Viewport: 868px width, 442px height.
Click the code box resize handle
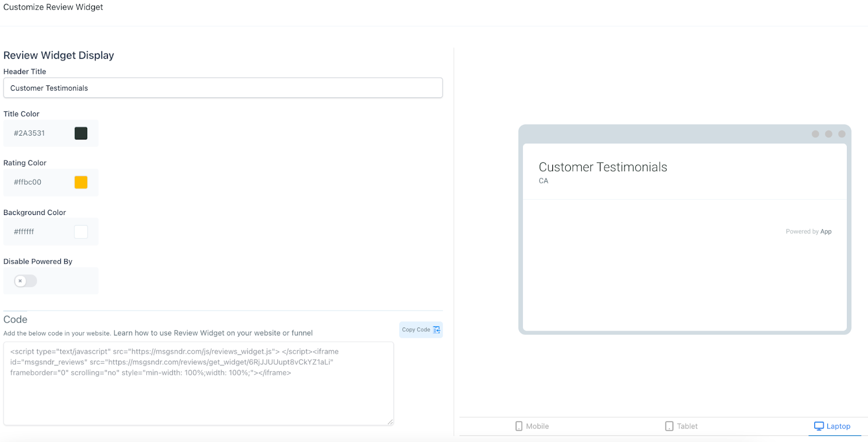pos(390,421)
